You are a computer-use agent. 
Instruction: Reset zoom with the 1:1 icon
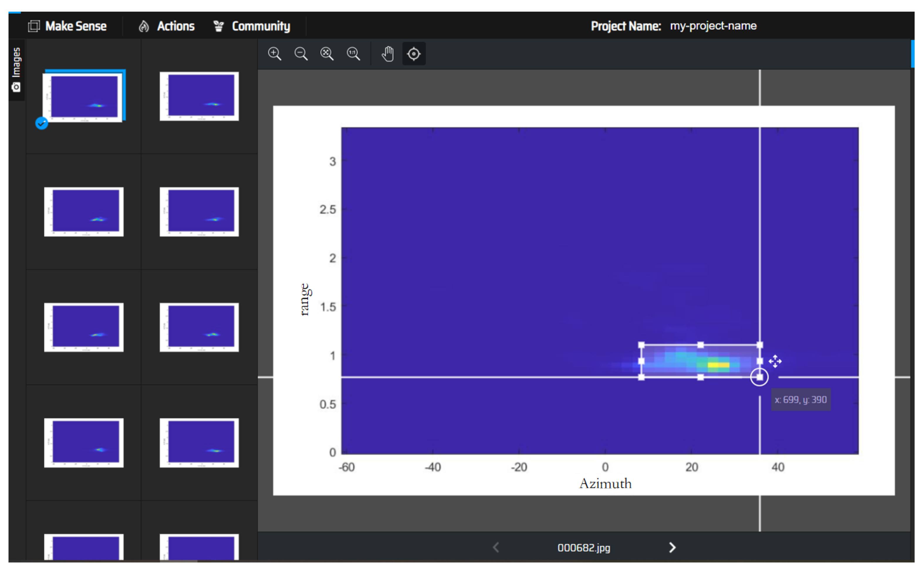pos(353,54)
